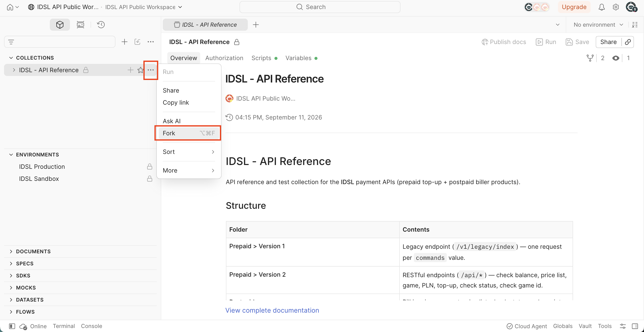Click the top Search field
The height and width of the screenshot is (332, 644).
point(320,7)
